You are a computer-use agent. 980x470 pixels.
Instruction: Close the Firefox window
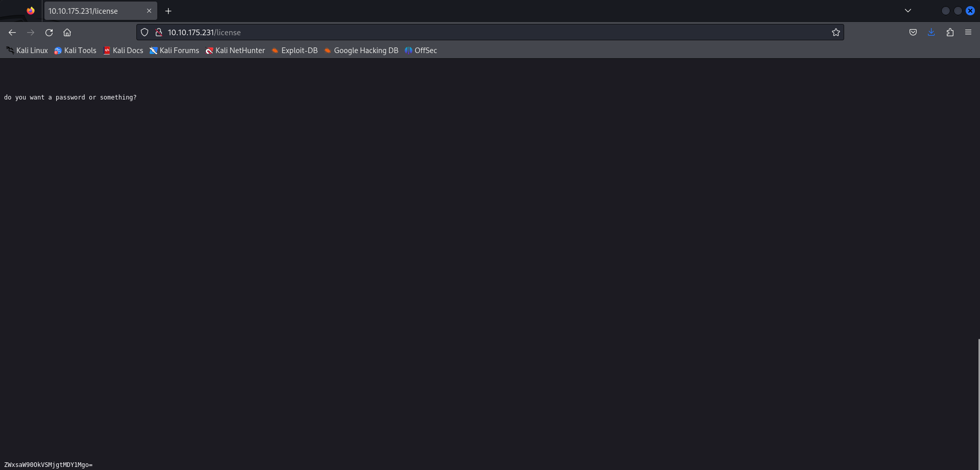pos(970,11)
